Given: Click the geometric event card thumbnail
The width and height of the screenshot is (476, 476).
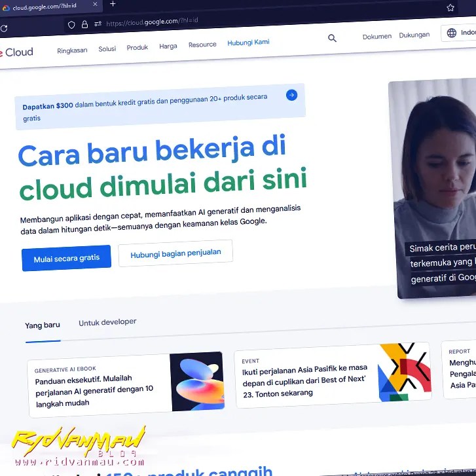Looking at the screenshot, I should [x=405, y=372].
